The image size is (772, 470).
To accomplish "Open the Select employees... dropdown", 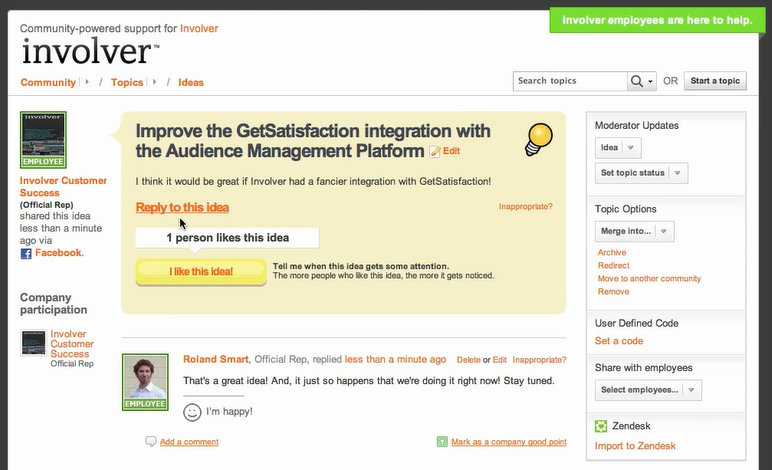I will (648, 390).
